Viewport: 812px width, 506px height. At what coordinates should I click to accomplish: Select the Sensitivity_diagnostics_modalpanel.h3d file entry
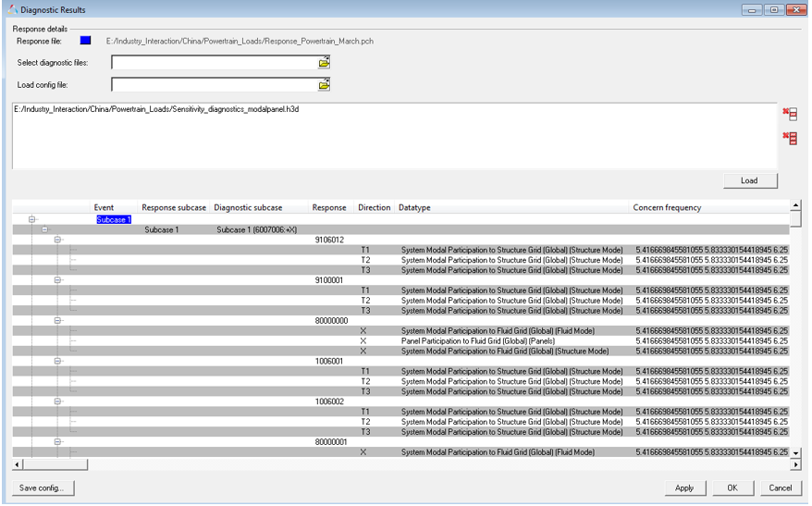click(156, 109)
